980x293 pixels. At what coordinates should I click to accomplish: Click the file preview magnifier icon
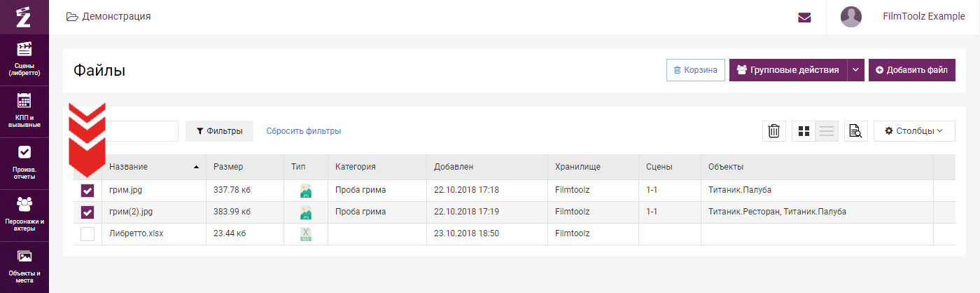pyautogui.click(x=855, y=131)
